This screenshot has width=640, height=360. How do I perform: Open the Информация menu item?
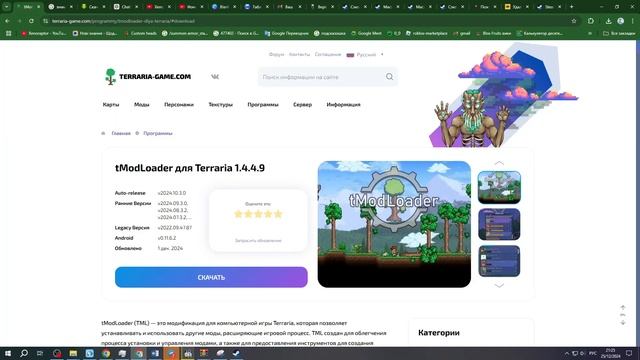pos(343,104)
